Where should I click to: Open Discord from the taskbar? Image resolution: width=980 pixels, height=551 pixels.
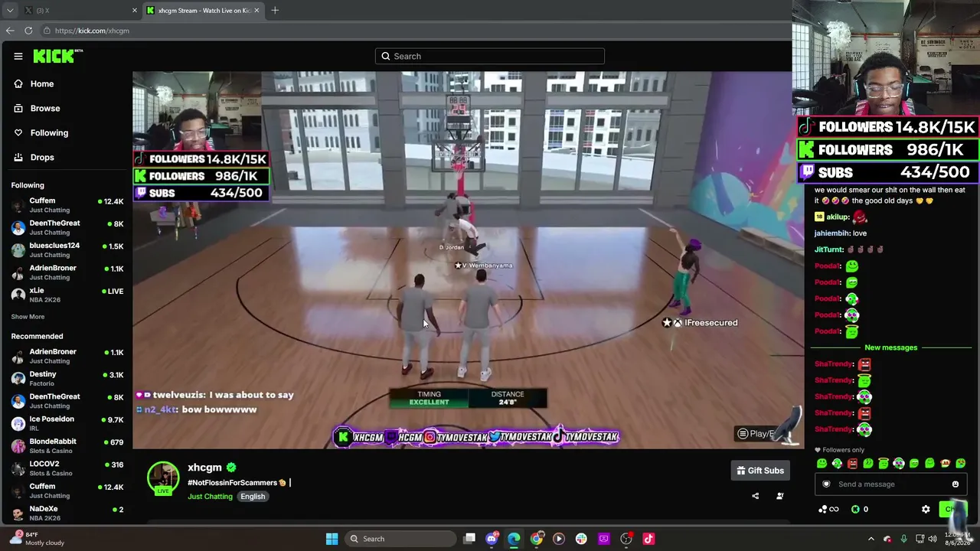point(492,539)
